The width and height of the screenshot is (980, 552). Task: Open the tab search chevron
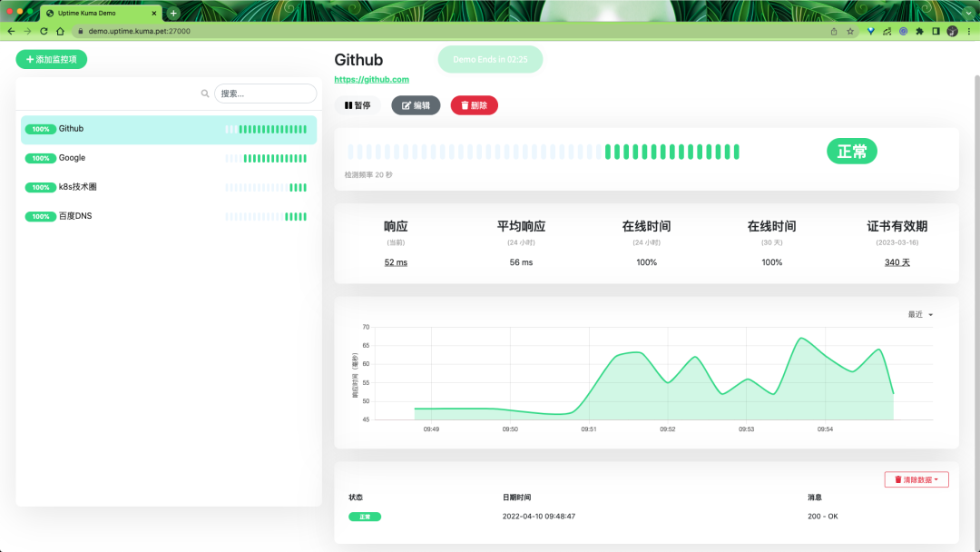click(969, 13)
